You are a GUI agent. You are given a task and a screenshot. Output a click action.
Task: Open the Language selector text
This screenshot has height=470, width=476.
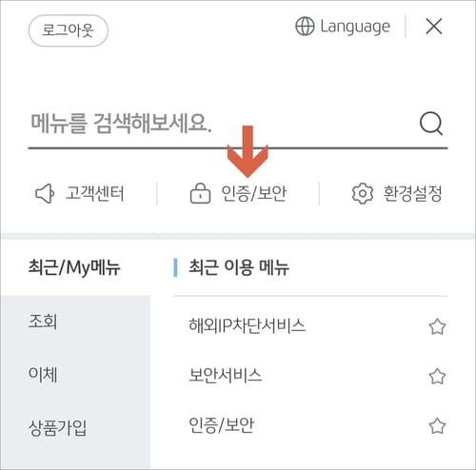pyautogui.click(x=355, y=27)
